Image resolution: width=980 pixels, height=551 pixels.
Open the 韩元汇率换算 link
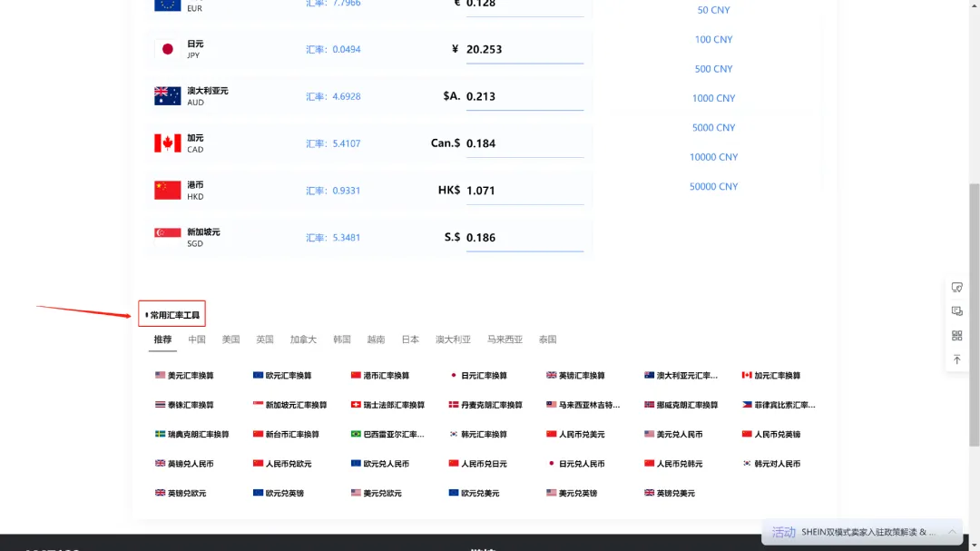click(x=478, y=434)
